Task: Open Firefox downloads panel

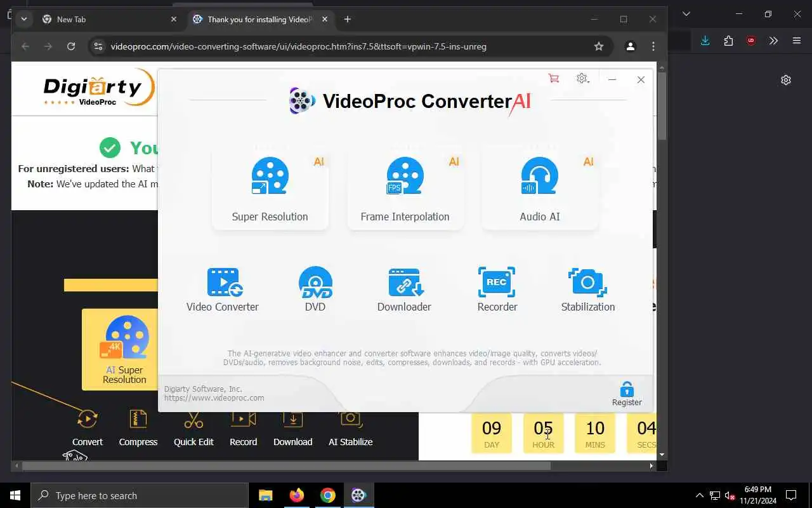Action: coord(705,41)
